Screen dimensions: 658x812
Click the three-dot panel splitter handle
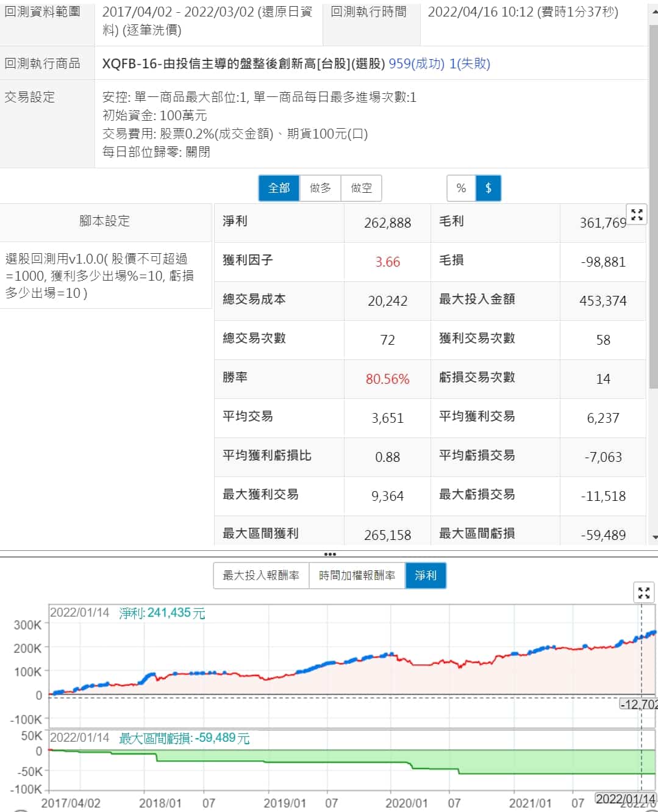coord(329,554)
